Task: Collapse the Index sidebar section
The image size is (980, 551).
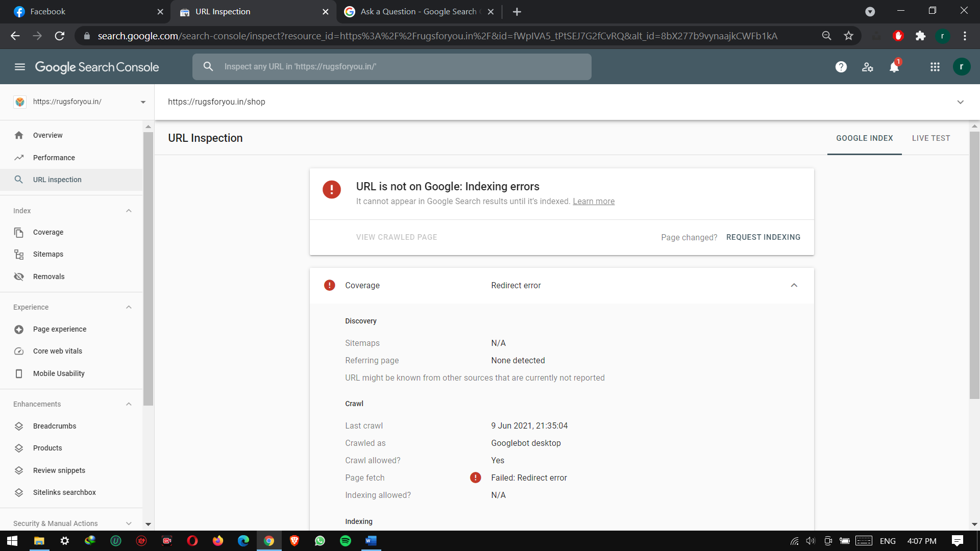Action: [129, 211]
